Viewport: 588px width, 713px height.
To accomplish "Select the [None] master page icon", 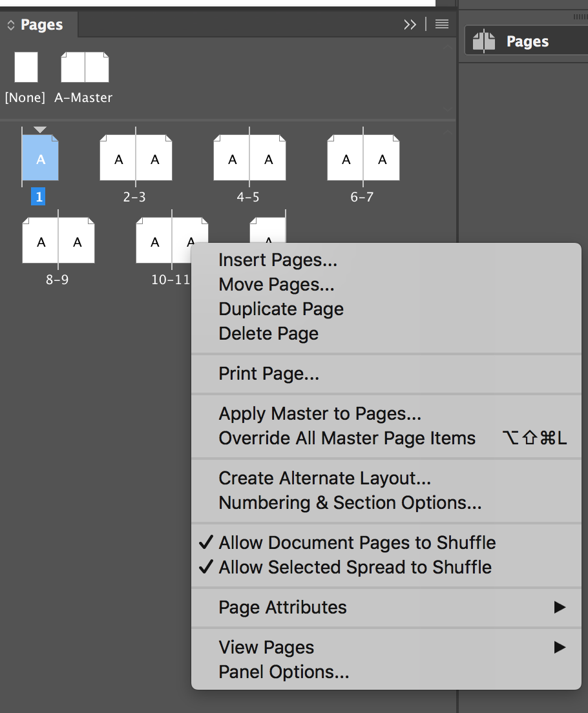I will pyautogui.click(x=26, y=68).
